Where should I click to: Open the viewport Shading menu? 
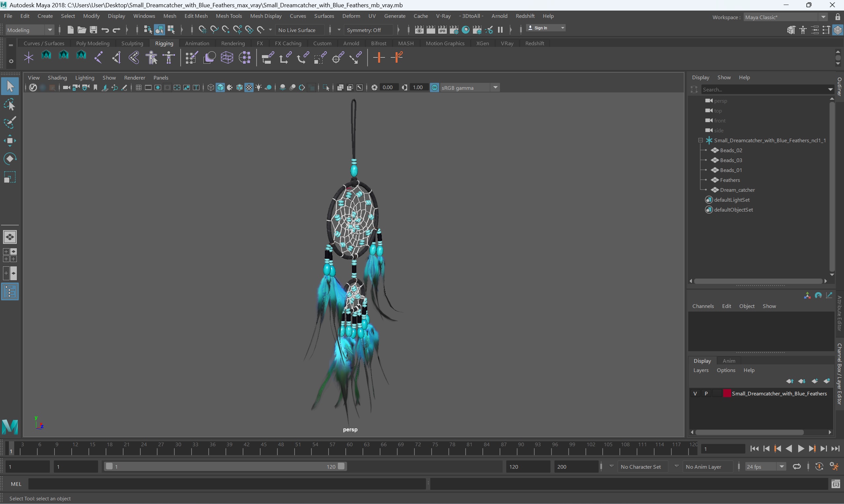tap(57, 78)
